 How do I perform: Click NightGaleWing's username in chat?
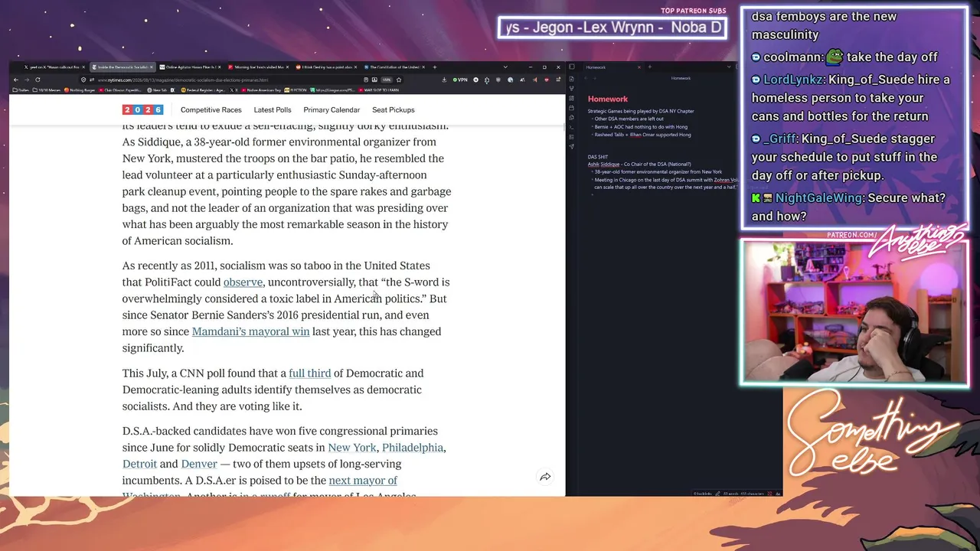(x=818, y=198)
